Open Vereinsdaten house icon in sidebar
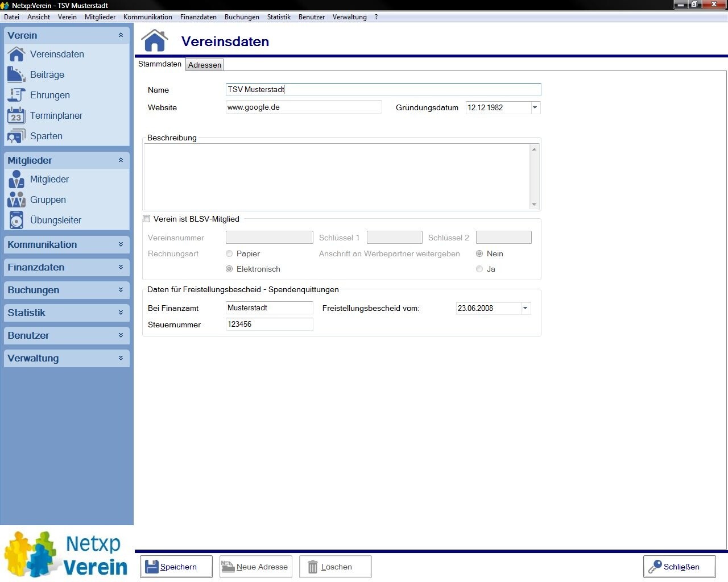Image resolution: width=728 pixels, height=582 pixels. [x=16, y=54]
